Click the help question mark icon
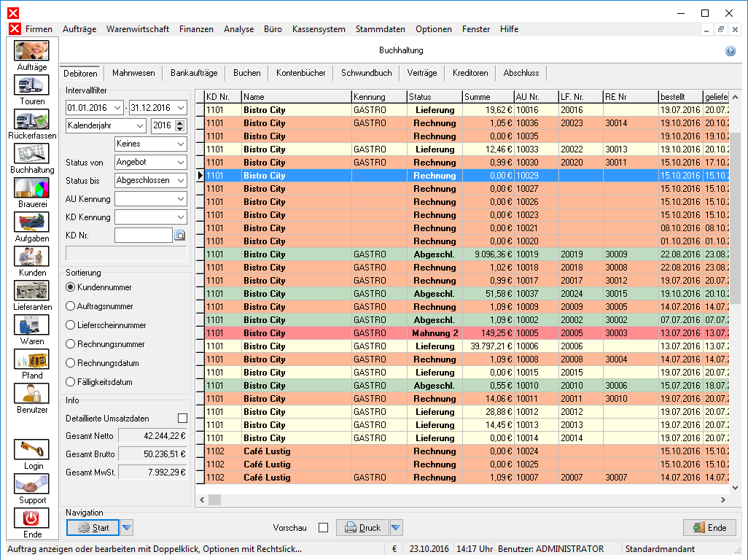748x560 pixels. (730, 51)
